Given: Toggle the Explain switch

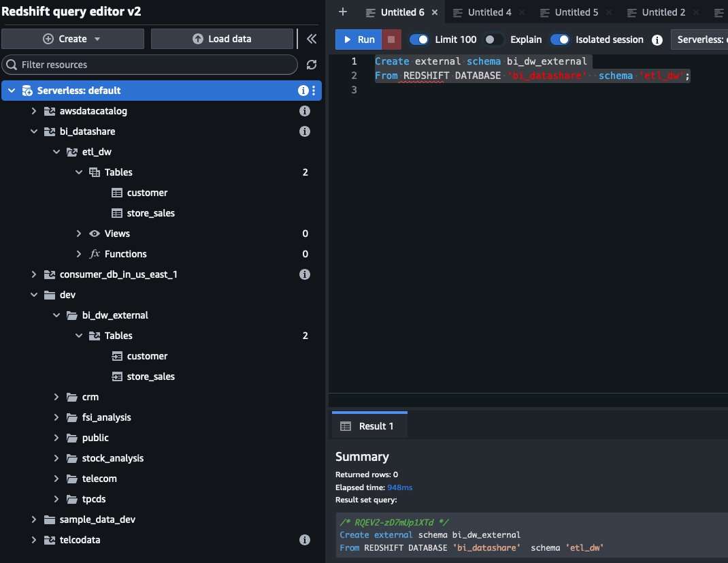Looking at the screenshot, I should click(493, 39).
